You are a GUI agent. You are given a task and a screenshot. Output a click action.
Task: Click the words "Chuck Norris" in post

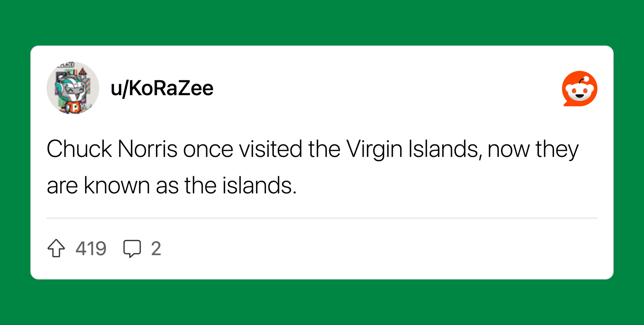[112, 149]
